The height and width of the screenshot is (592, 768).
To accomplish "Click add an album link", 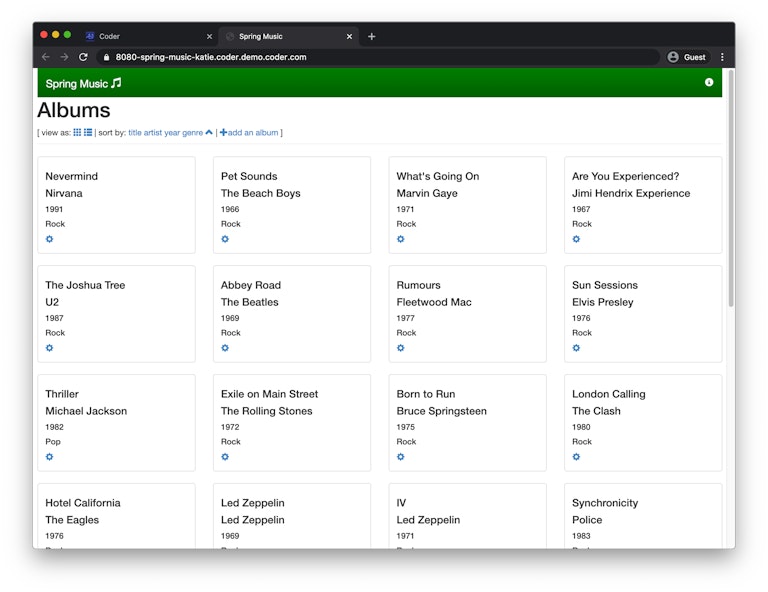I will tap(249, 132).
